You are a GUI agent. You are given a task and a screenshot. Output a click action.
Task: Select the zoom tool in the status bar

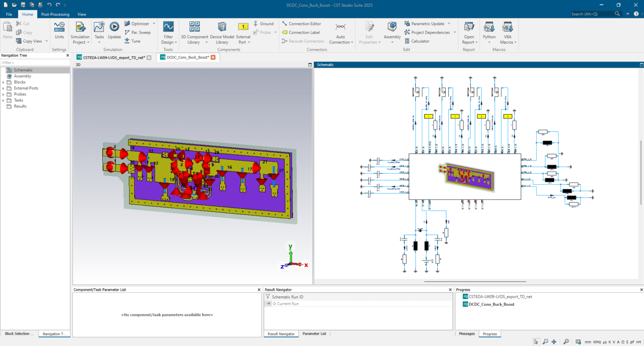[545, 341]
